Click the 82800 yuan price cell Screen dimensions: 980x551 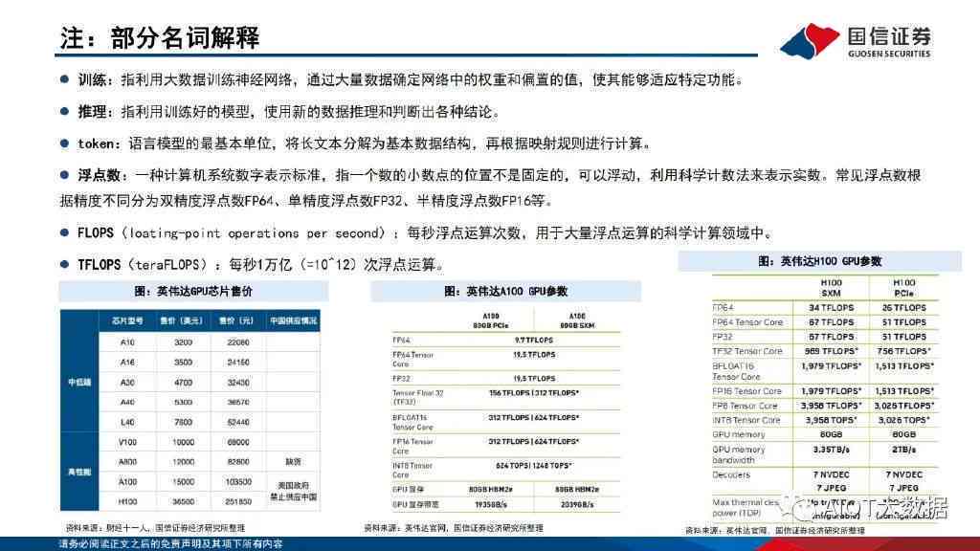pyautogui.click(x=238, y=462)
